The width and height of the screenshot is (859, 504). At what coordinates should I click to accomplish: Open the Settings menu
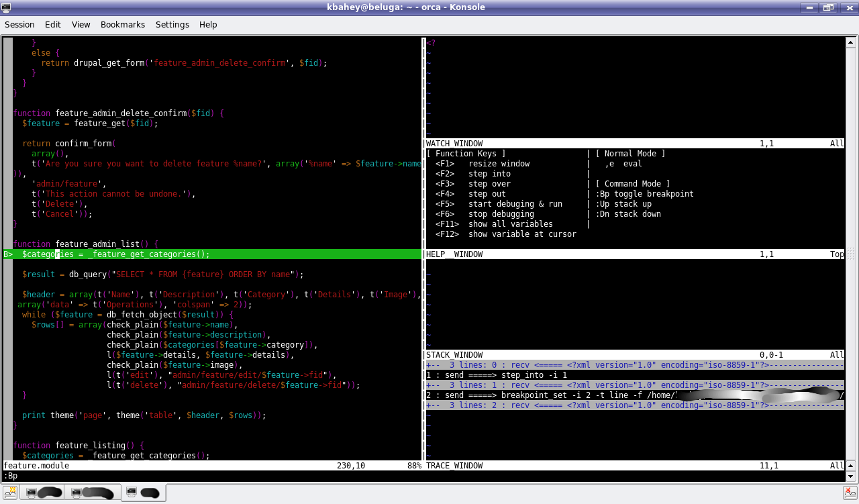(x=172, y=24)
